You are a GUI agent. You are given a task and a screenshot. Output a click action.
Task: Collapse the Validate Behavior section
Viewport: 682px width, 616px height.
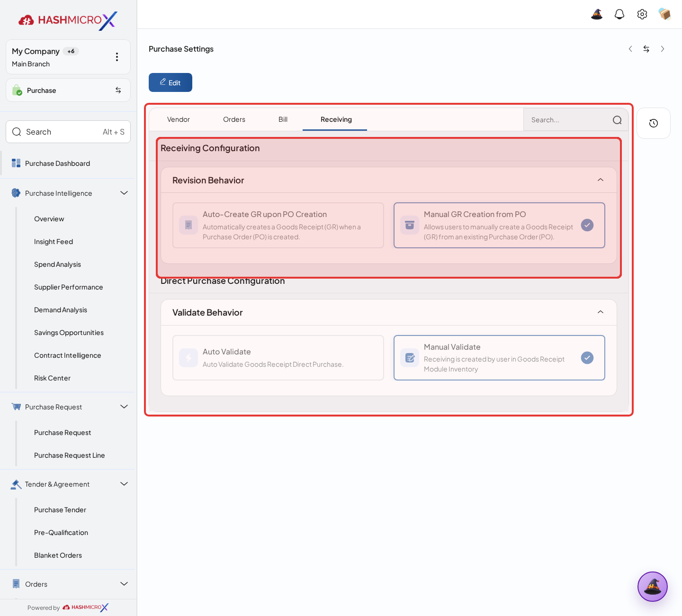tap(601, 312)
